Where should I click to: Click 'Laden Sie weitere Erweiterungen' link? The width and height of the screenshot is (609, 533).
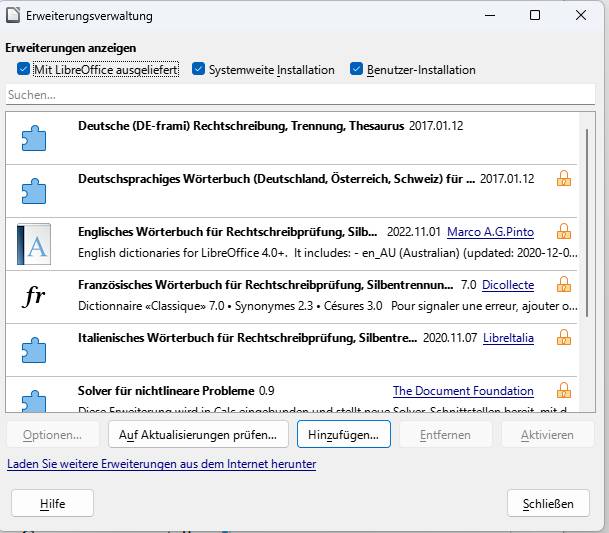(x=162, y=464)
